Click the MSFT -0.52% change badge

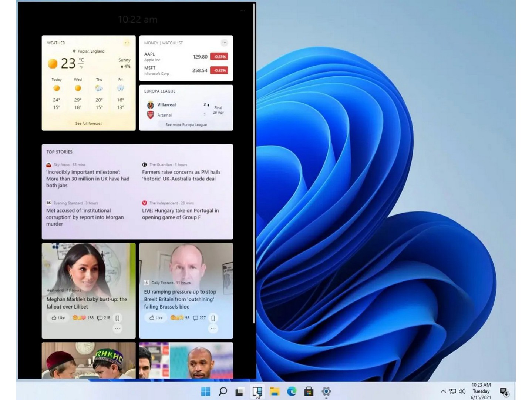[x=219, y=70]
